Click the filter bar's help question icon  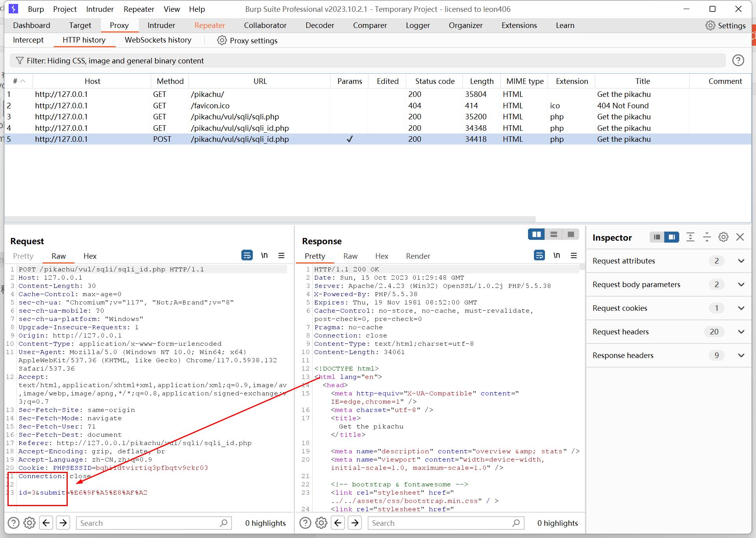[738, 60]
